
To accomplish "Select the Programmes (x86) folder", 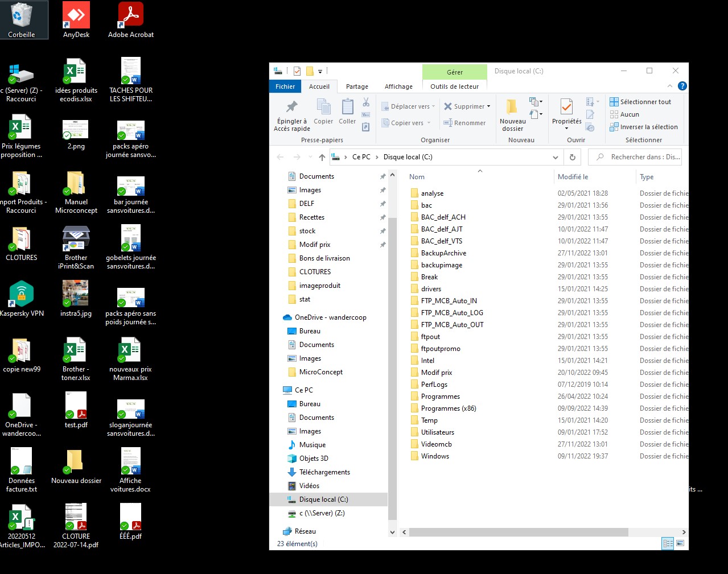I will pyautogui.click(x=449, y=408).
